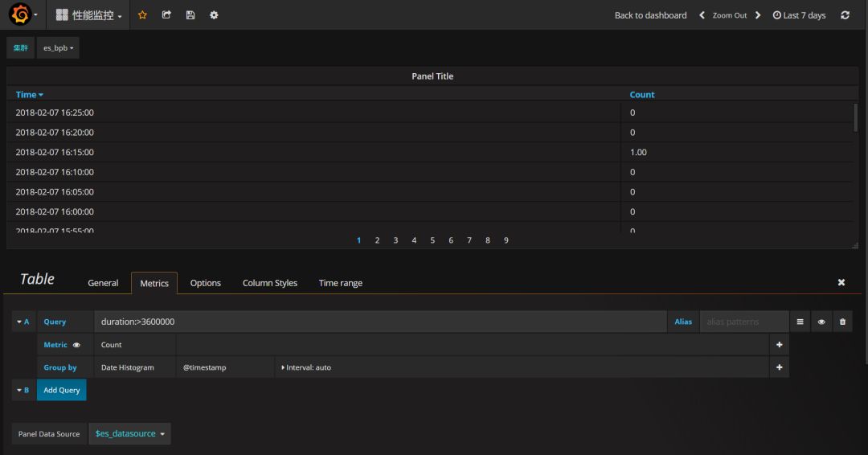Click the Panel Title header
Viewport: 868px width, 455px height.
click(432, 76)
